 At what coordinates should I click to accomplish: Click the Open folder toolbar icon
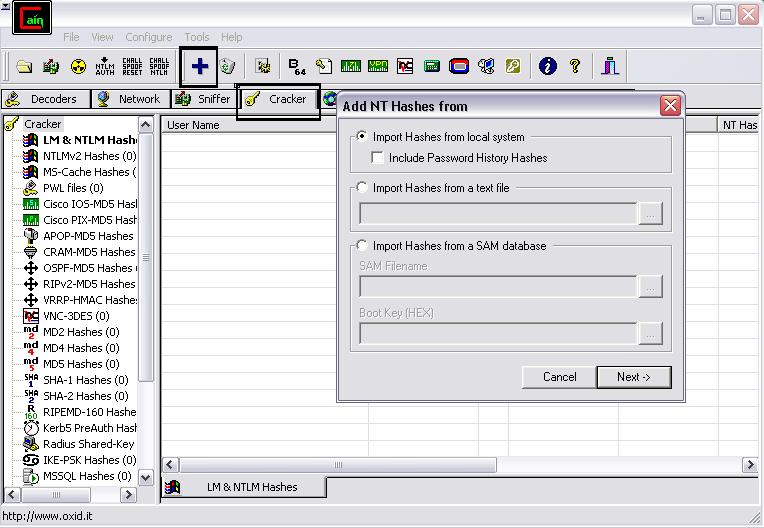(24, 66)
